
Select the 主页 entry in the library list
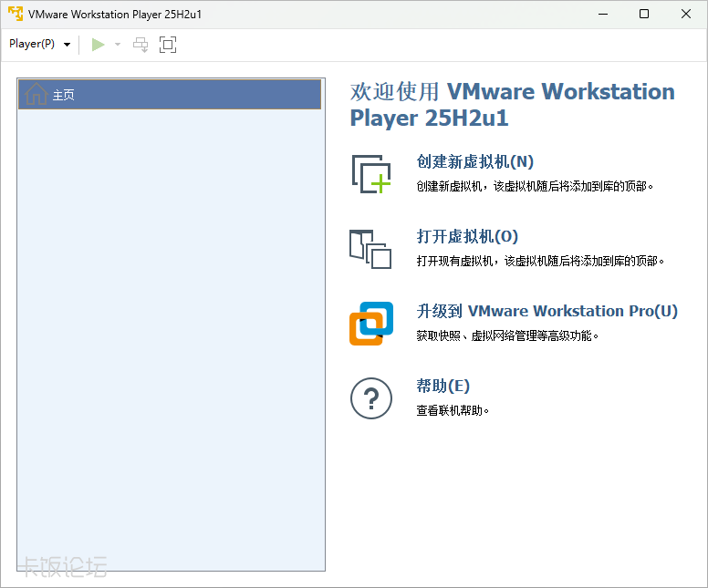click(64, 95)
